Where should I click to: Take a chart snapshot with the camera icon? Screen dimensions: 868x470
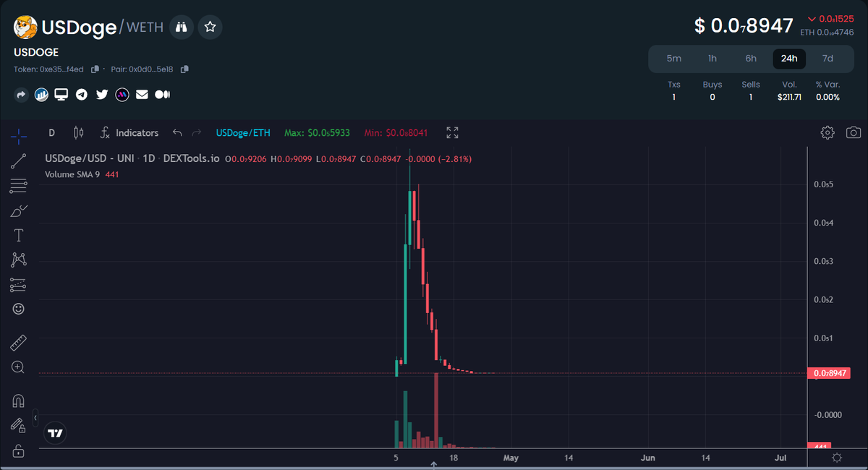[x=854, y=132]
